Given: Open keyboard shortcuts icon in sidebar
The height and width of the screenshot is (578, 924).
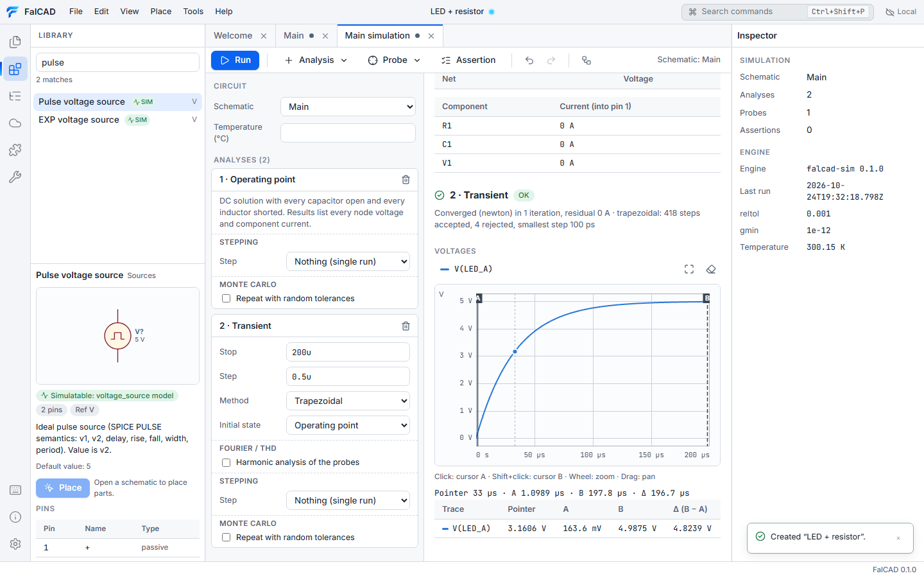Looking at the screenshot, I should coord(15,490).
